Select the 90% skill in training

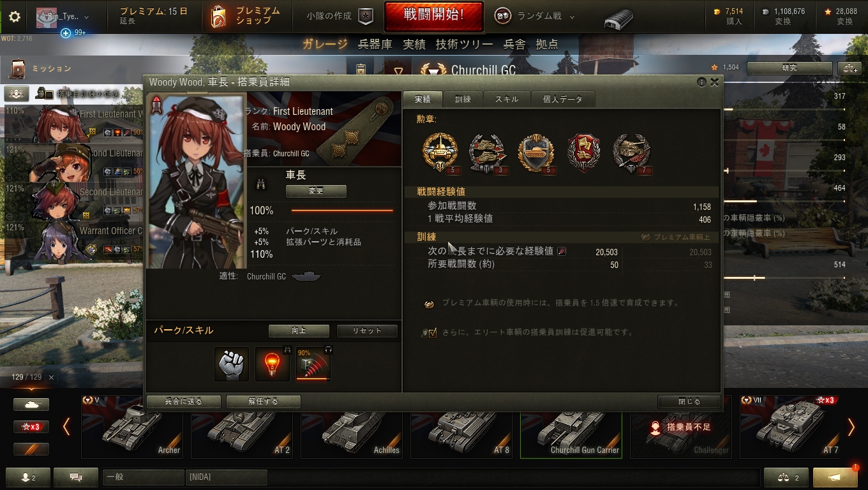point(313,364)
